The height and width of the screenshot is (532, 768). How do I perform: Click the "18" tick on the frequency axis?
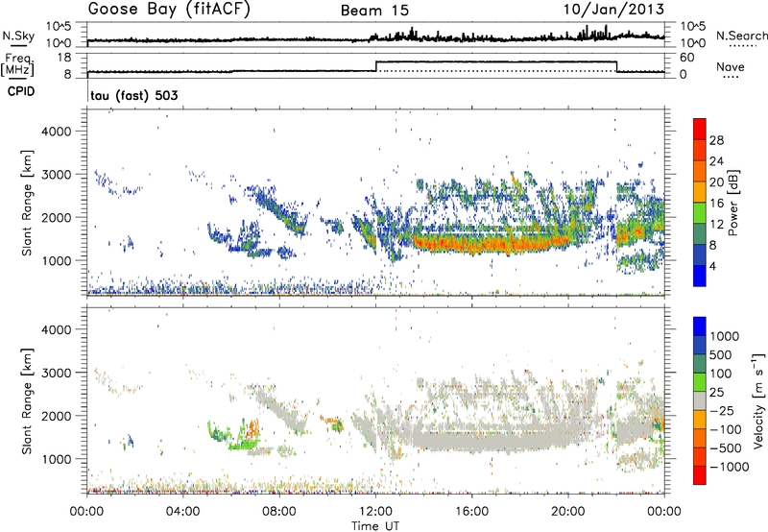[64, 58]
